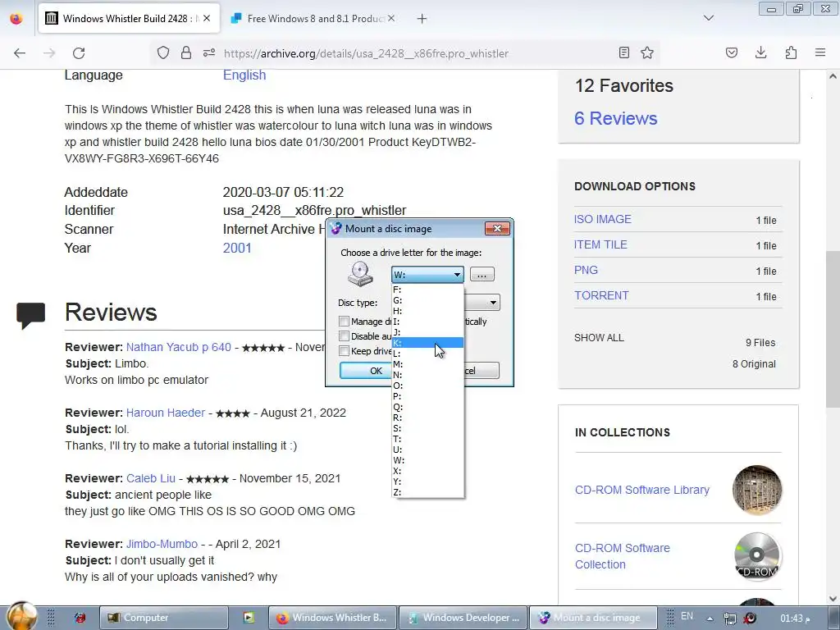Click the Start orb on taskbar
Screen dimensions: 840x630
pos(22,617)
